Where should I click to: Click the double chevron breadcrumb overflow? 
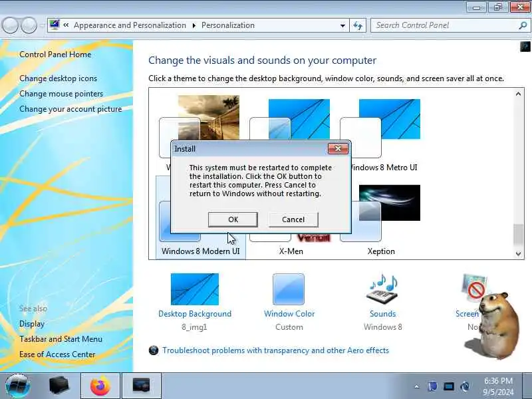coord(66,25)
